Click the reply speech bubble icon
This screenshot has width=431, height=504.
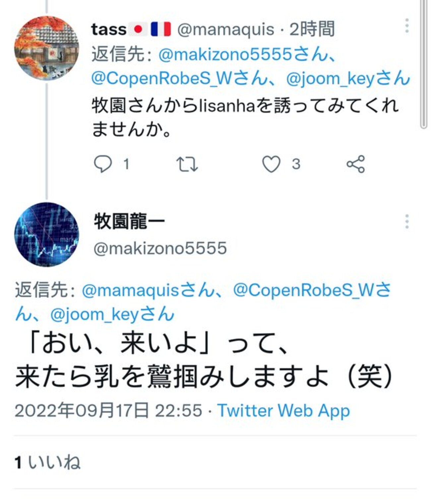click(103, 164)
